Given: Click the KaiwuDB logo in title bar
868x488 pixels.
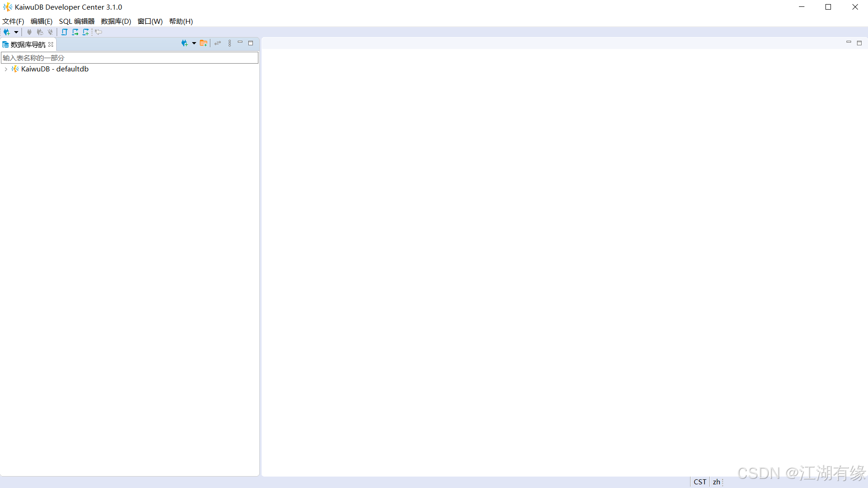Looking at the screenshot, I should [8, 7].
